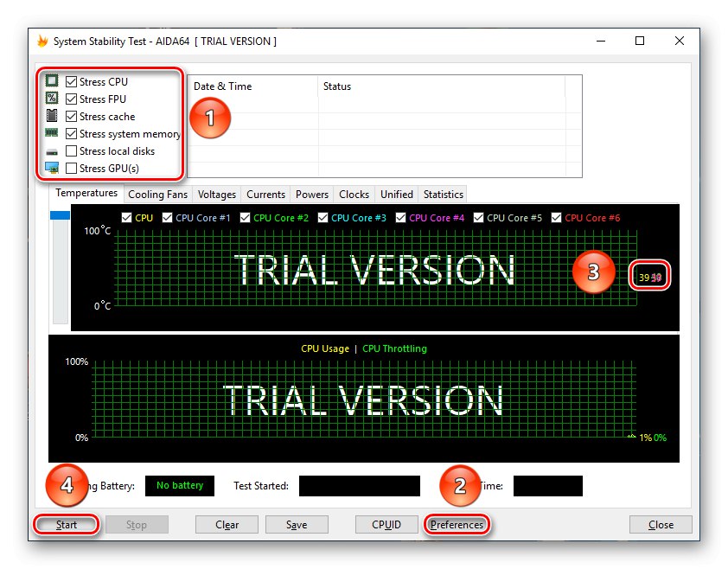The image size is (728, 569).
Task: Click the Stress FPU percent icon
Action: click(52, 98)
